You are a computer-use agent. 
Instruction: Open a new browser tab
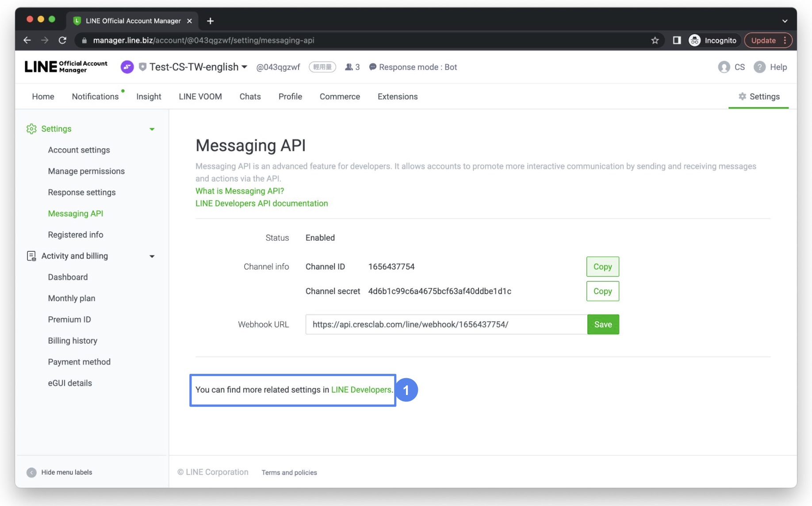[210, 21]
